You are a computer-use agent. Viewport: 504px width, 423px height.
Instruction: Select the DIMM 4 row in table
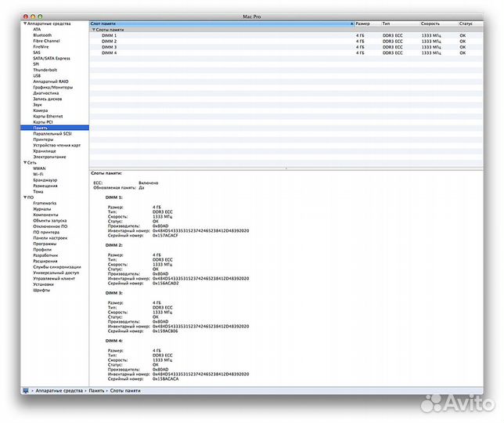point(286,52)
